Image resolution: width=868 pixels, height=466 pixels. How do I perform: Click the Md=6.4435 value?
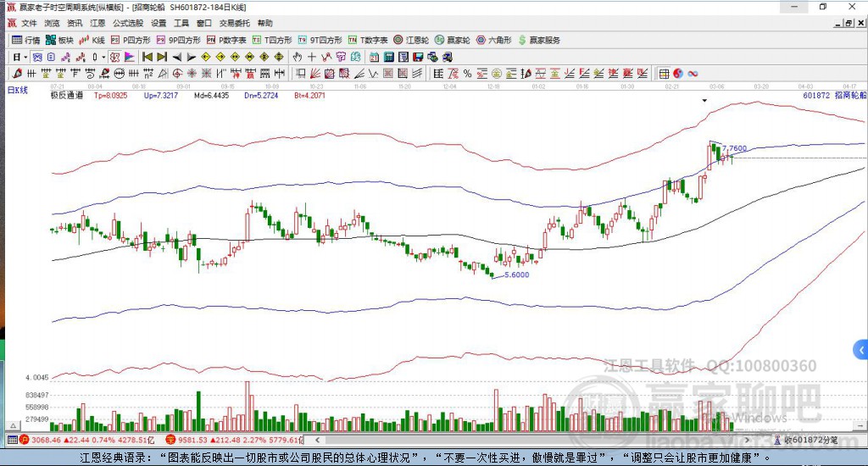211,95
